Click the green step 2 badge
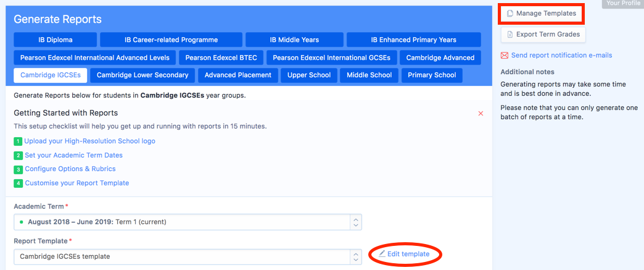 18,156
